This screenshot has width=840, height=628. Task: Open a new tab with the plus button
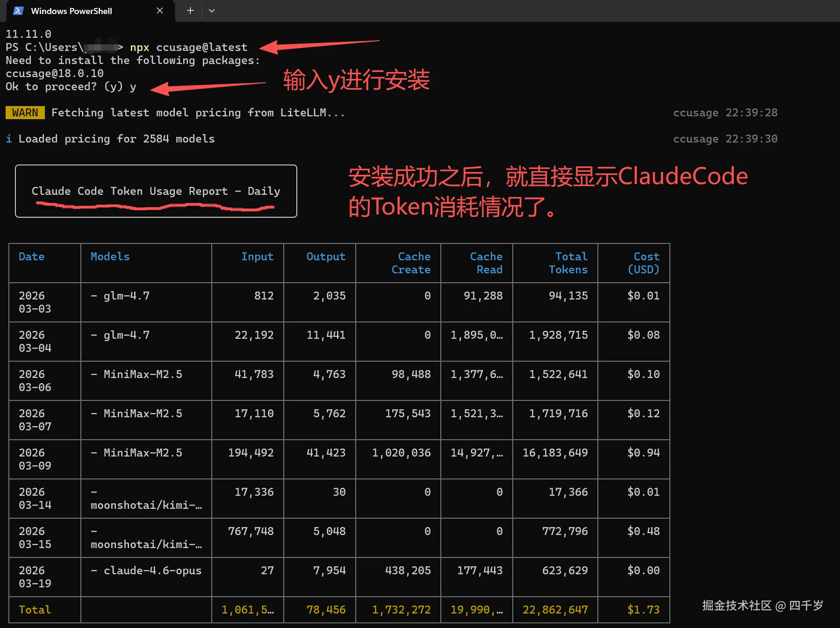(x=189, y=11)
